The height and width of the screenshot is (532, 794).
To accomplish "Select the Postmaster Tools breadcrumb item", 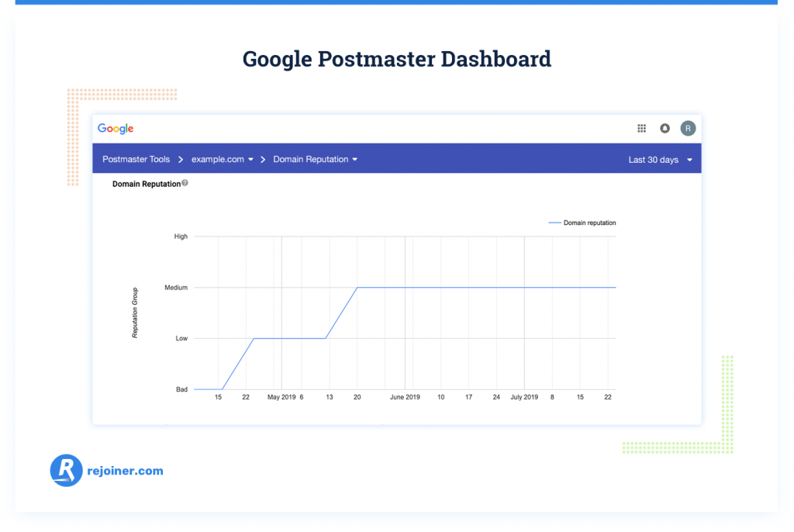I will (136, 159).
